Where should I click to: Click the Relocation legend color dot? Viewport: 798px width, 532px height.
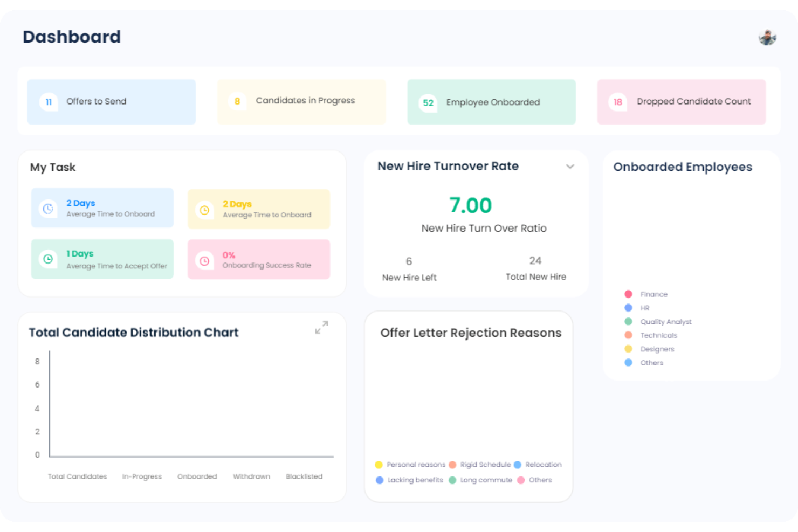click(x=518, y=465)
